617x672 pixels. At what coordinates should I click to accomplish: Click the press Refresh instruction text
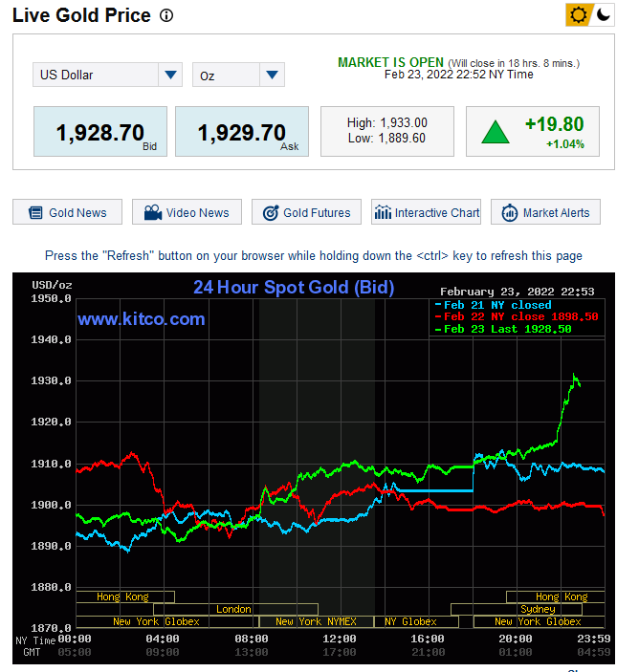(x=314, y=256)
